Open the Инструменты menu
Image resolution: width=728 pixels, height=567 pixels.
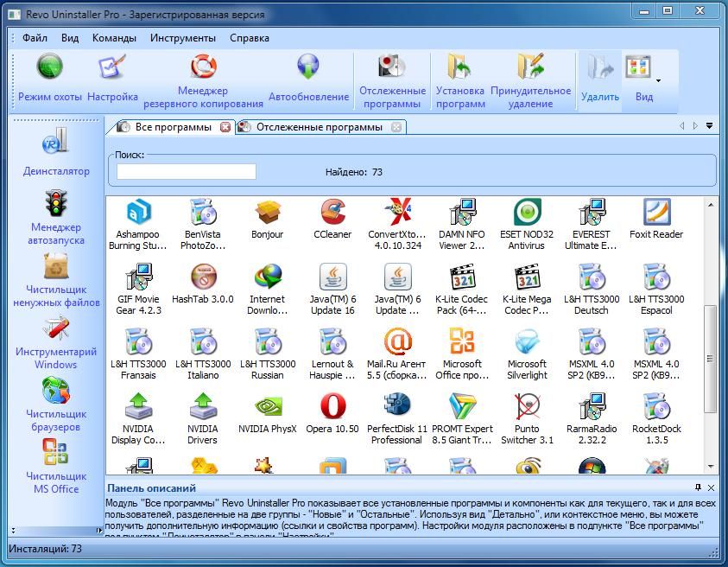(183, 38)
